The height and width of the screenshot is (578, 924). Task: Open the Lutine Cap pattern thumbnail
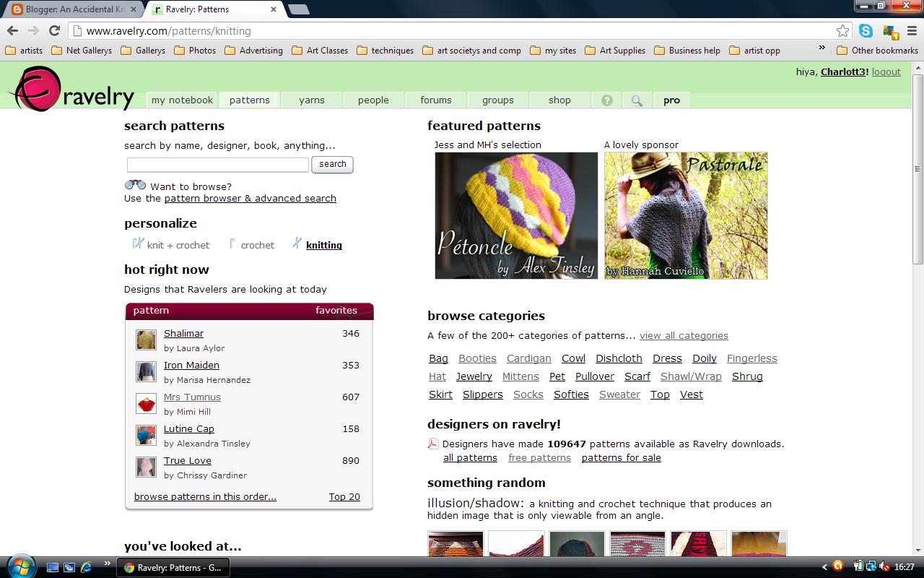[146, 435]
